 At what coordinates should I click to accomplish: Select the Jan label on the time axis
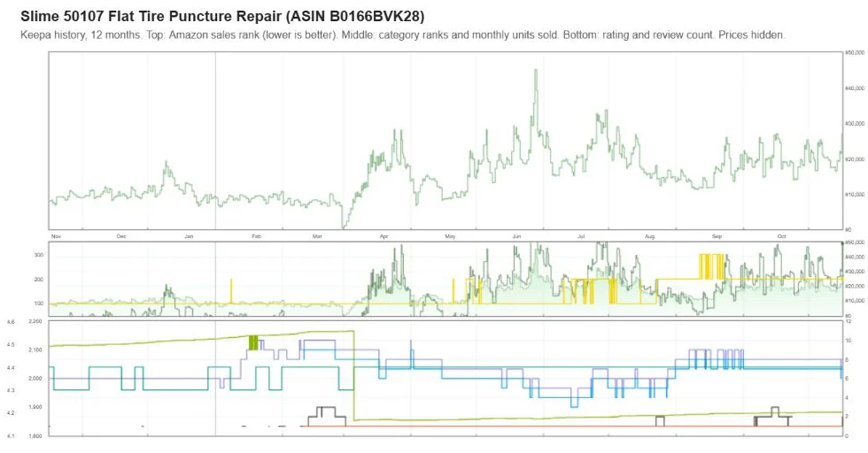[x=189, y=236]
